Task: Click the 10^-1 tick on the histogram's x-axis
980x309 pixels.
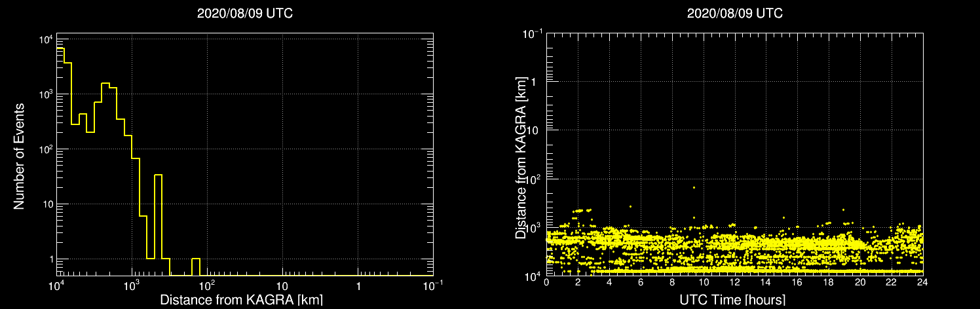Action: click(x=432, y=284)
